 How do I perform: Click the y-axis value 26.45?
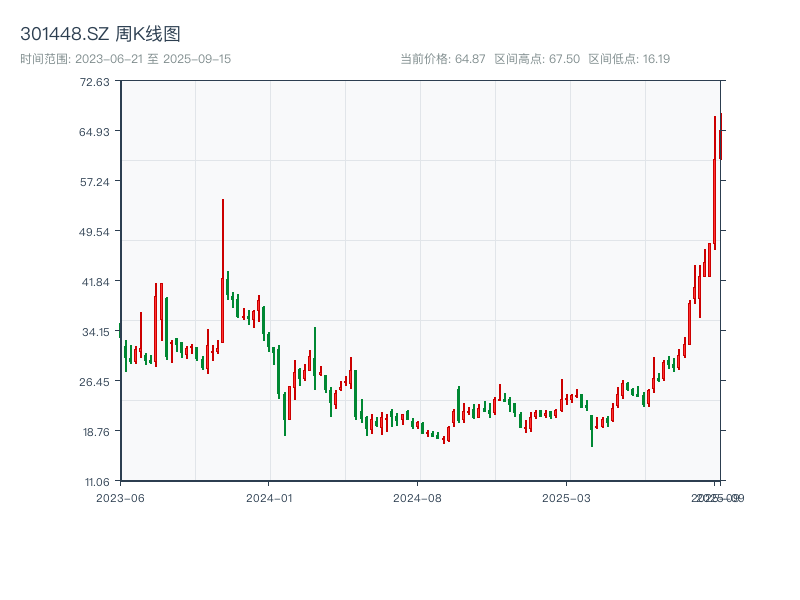pos(94,382)
